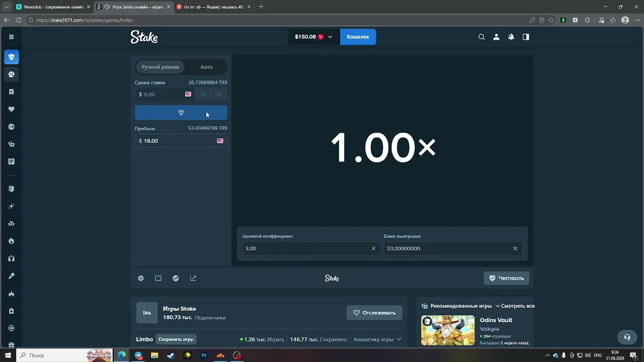Screen dimensions: 644x362
Task: Reload the page in browser
Action: pyautogui.click(x=19, y=20)
